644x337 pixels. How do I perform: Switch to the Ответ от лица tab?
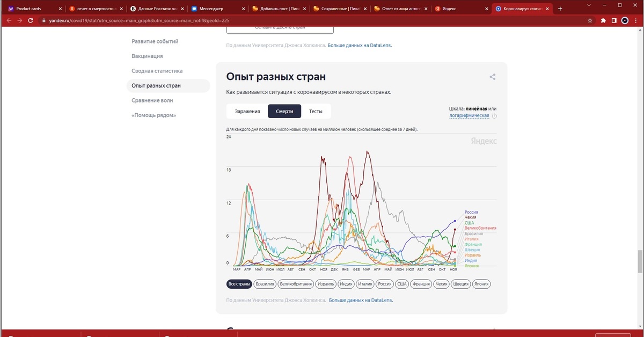(400, 9)
